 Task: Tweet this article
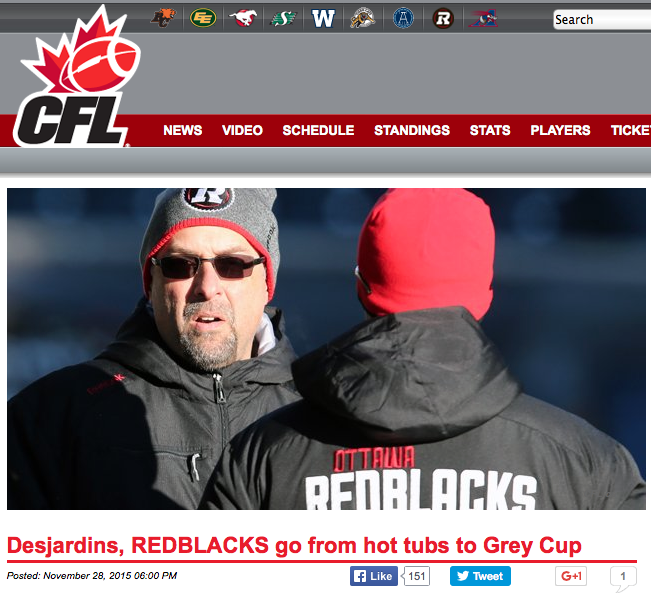480,576
